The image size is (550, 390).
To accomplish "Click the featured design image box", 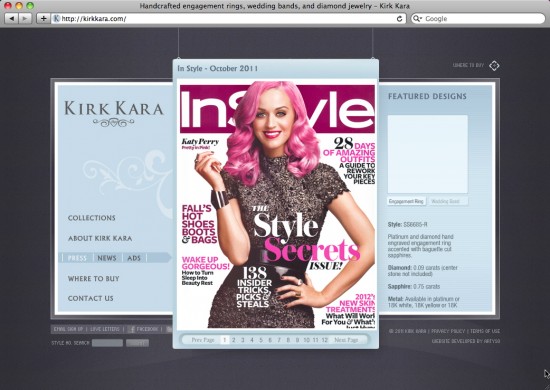I will (428, 154).
